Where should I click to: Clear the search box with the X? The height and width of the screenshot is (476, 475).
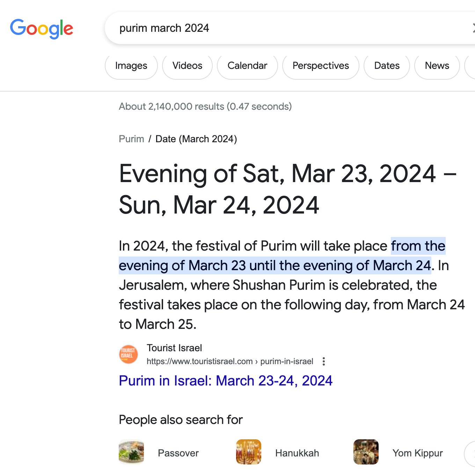(x=473, y=28)
